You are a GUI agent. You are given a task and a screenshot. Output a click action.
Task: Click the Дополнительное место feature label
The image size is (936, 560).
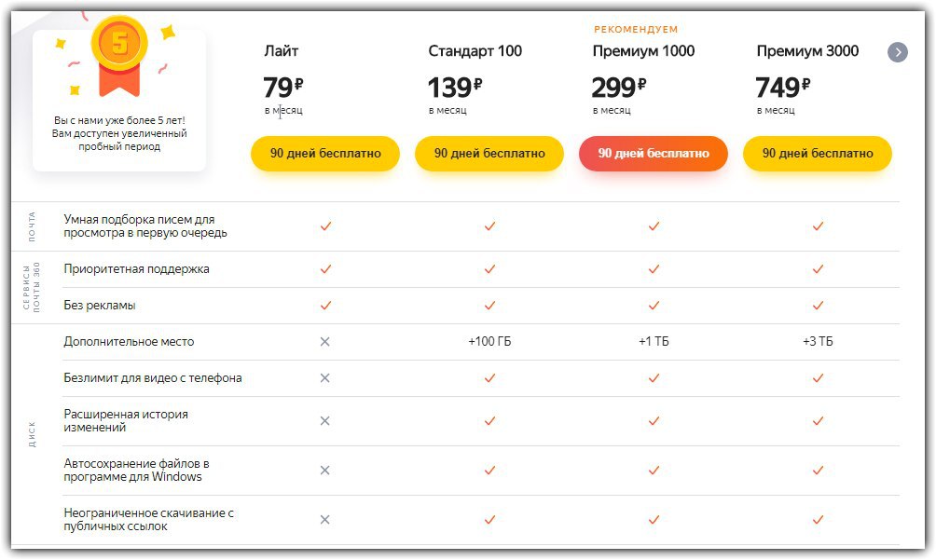click(129, 342)
